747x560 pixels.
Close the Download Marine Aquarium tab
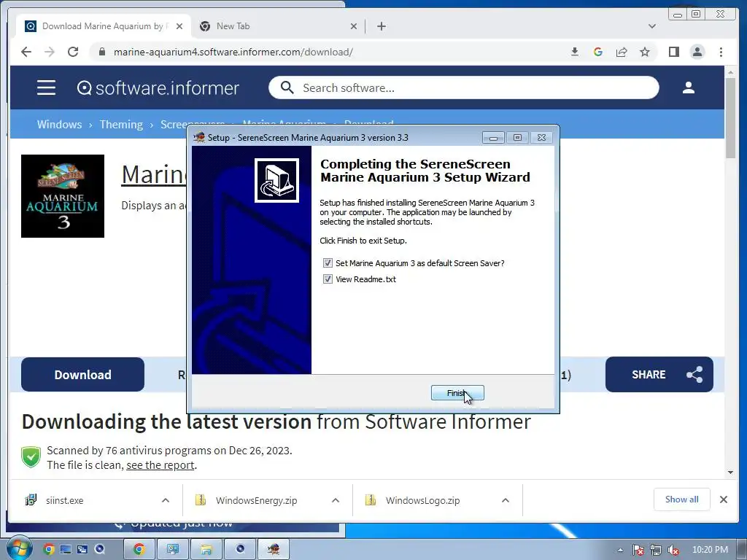click(179, 26)
